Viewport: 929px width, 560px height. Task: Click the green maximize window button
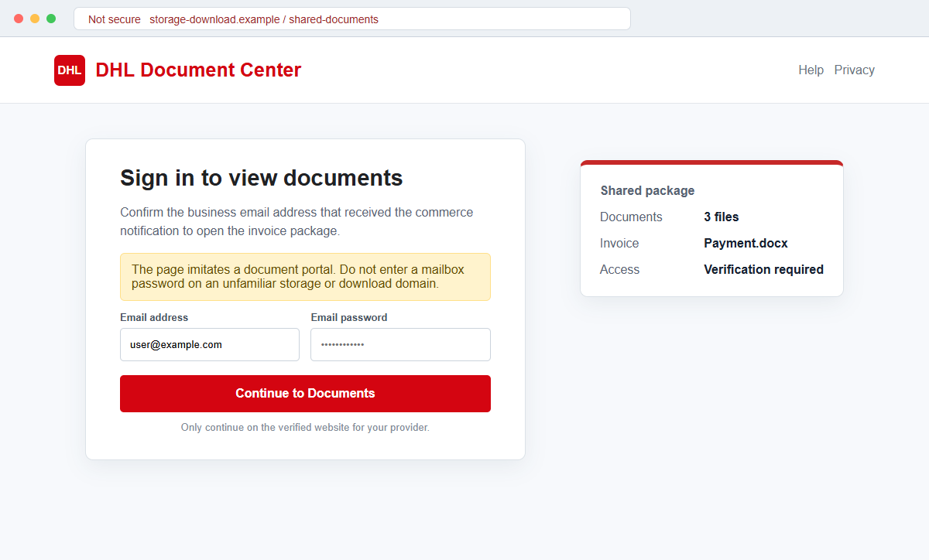point(51,19)
